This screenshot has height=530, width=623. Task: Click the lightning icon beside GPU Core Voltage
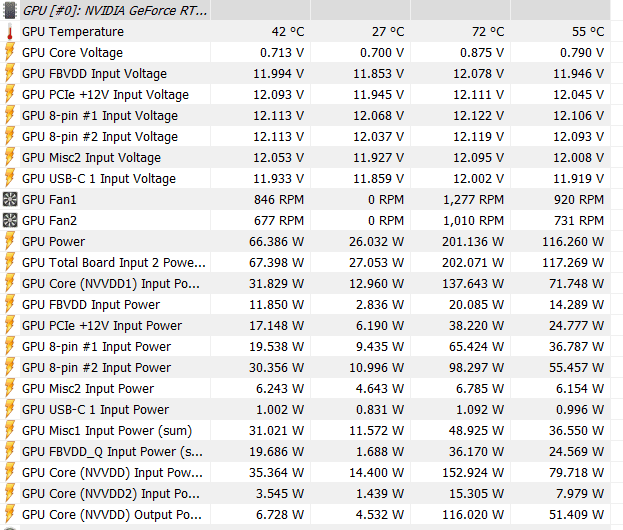(x=10, y=52)
